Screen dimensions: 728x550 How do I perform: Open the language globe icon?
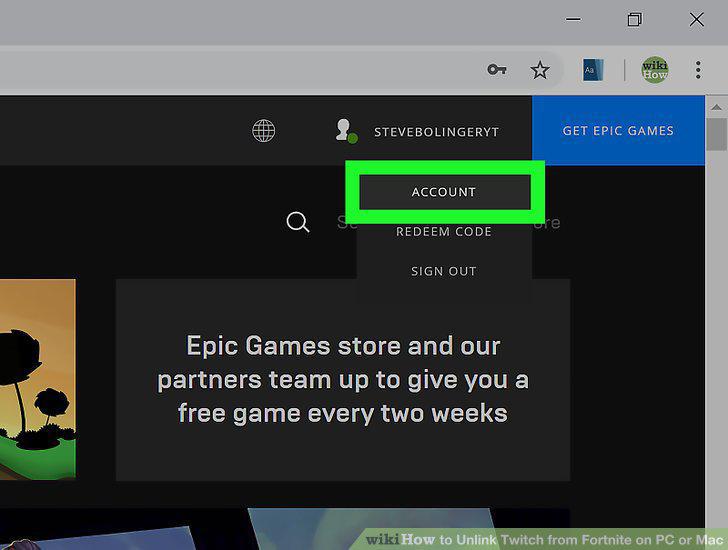click(263, 131)
